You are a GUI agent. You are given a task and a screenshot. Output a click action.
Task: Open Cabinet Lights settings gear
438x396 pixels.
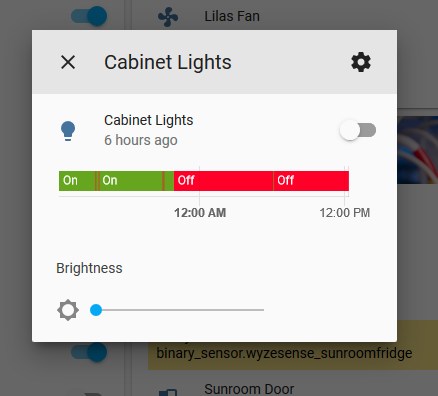click(361, 62)
